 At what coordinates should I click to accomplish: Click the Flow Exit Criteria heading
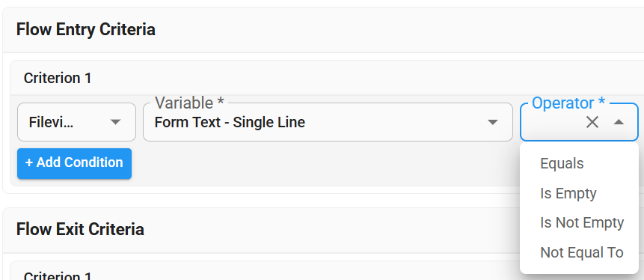pos(80,229)
